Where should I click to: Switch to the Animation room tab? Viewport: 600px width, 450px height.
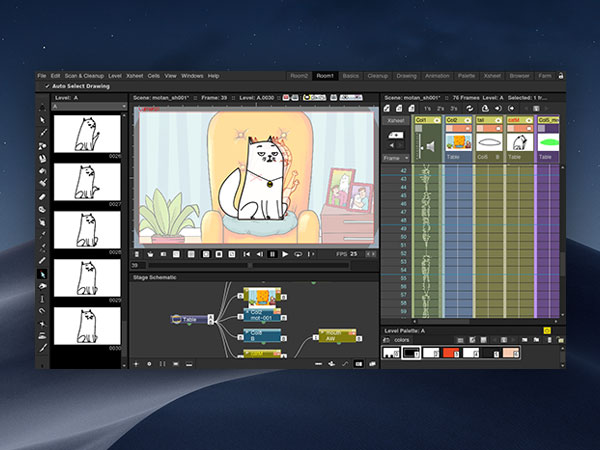coord(435,75)
